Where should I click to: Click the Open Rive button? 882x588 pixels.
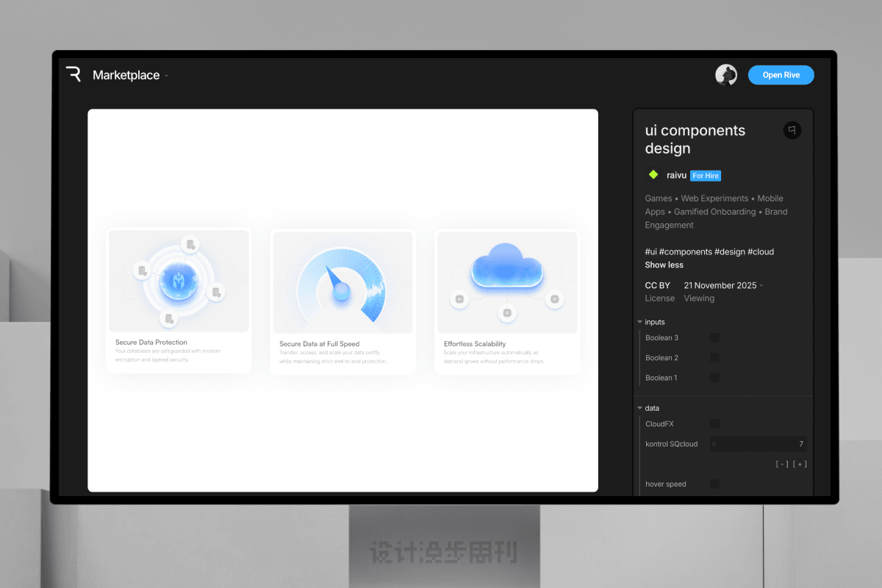click(781, 75)
